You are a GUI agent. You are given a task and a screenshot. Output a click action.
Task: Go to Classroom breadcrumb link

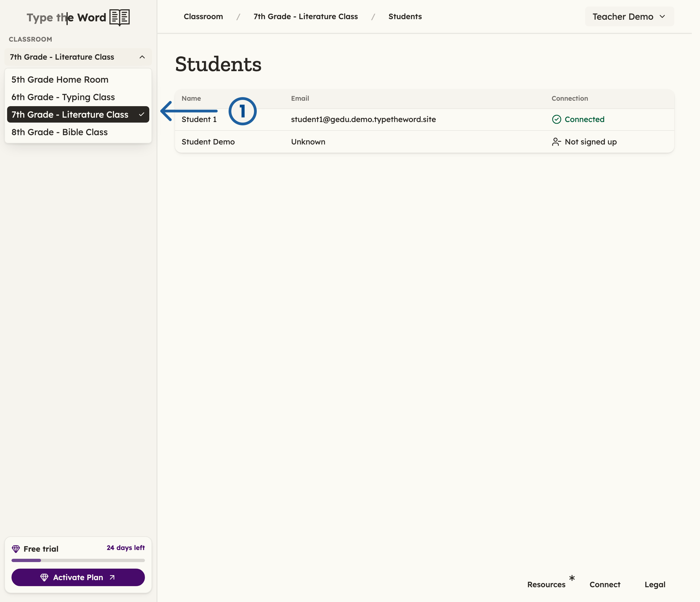point(203,17)
